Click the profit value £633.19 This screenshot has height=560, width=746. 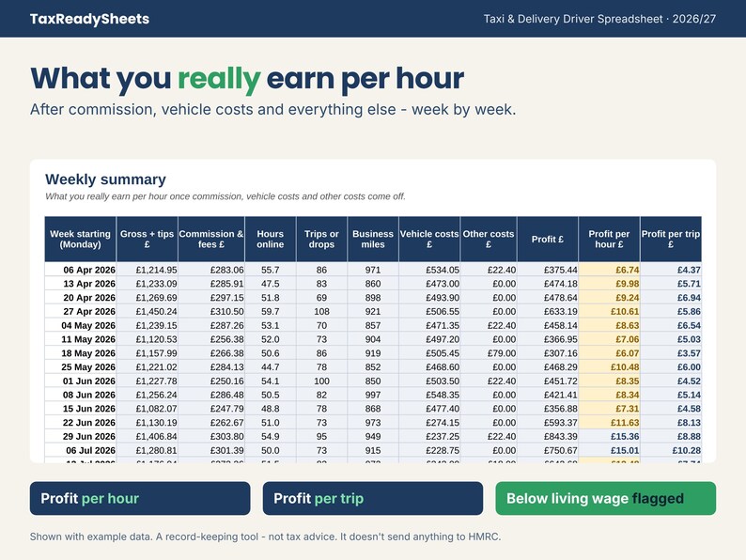click(548, 311)
